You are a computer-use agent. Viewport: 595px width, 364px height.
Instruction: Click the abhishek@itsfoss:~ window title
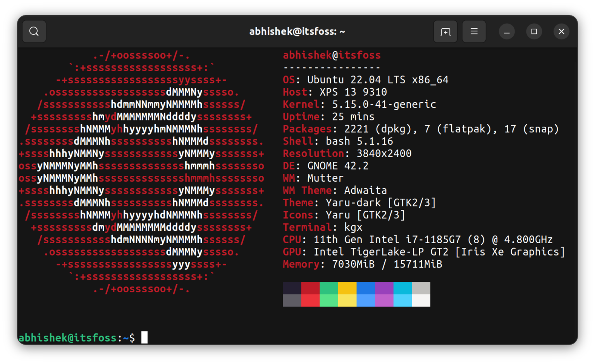[297, 31]
